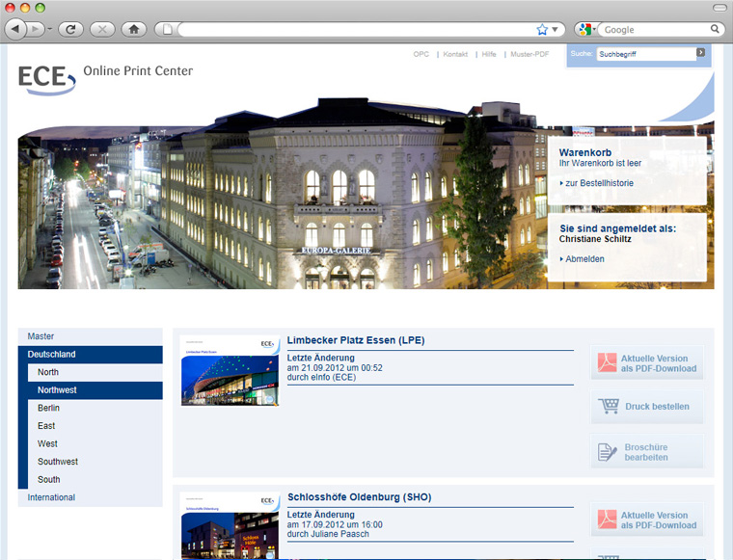Image resolution: width=733 pixels, height=560 pixels.
Task: Open the history dropdown next to the forward button
Action: pyautogui.click(x=50, y=30)
